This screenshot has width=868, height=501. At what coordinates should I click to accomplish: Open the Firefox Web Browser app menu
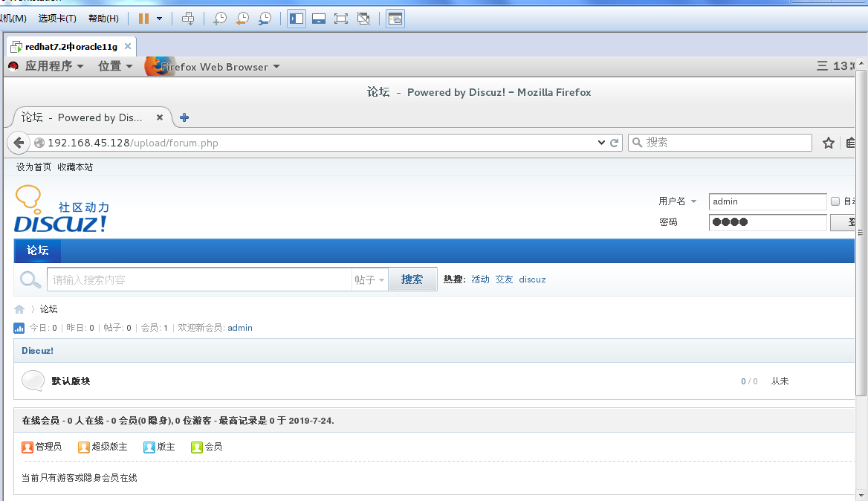tap(220, 67)
